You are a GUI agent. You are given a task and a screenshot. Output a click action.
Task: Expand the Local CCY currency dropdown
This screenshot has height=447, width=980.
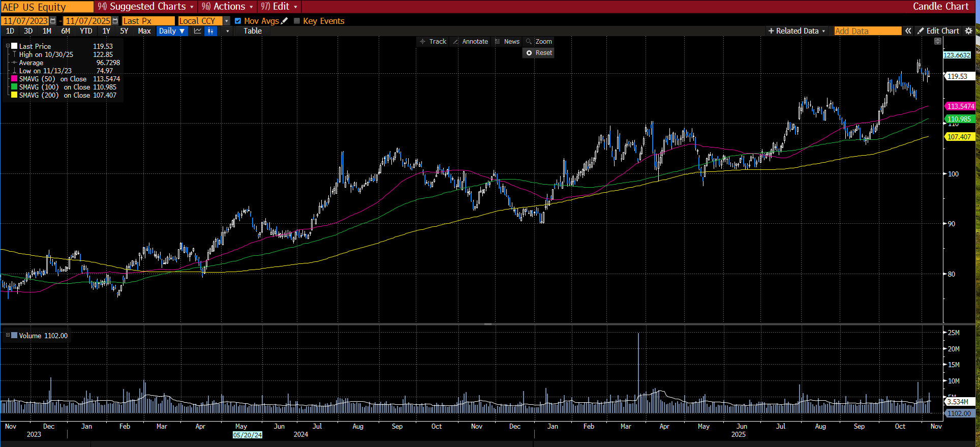click(227, 21)
